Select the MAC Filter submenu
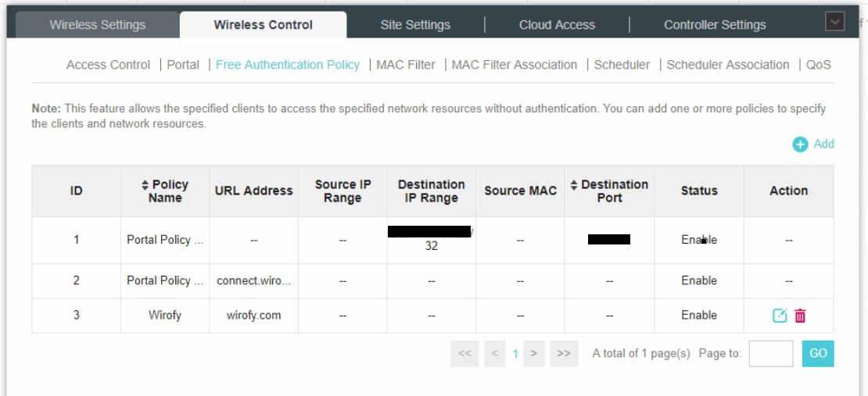868x396 pixels. pyautogui.click(x=406, y=65)
